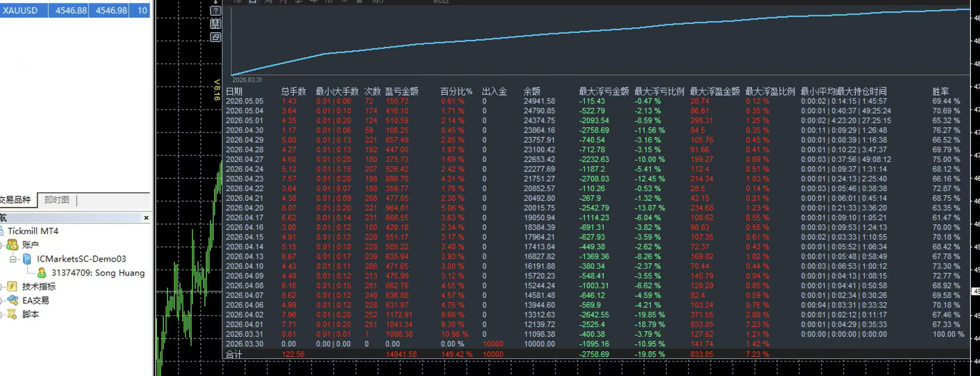The width and height of the screenshot is (980, 376).
Task: Select the 账户 tree item
Action: (x=30, y=245)
